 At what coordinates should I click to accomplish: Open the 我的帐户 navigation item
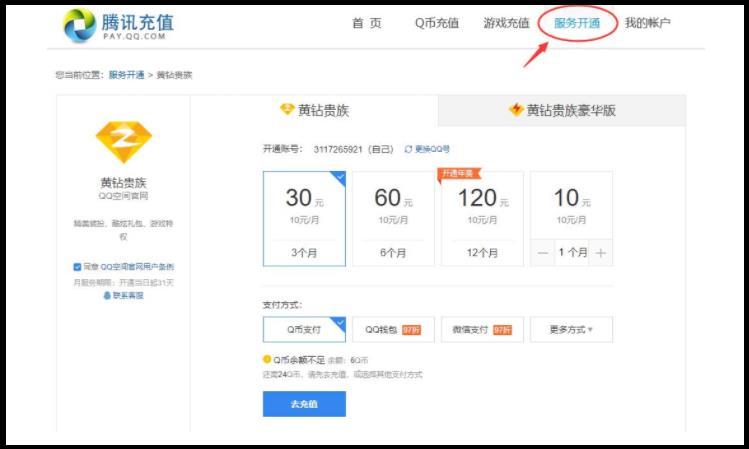648,23
